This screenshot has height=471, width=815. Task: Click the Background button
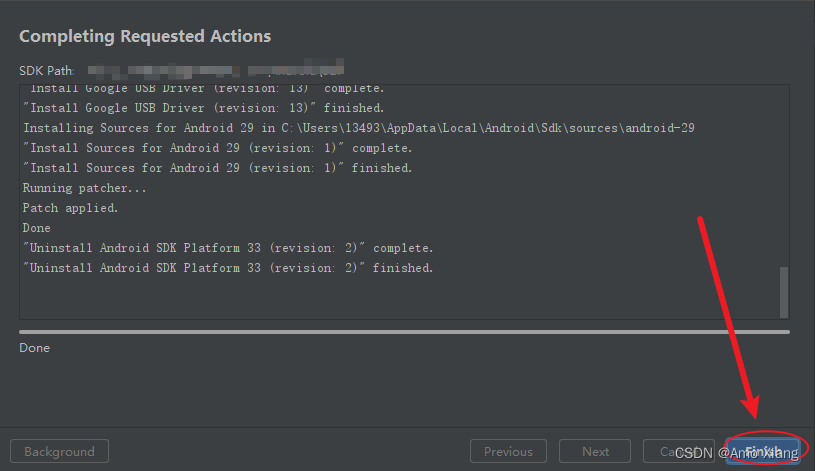(59, 451)
